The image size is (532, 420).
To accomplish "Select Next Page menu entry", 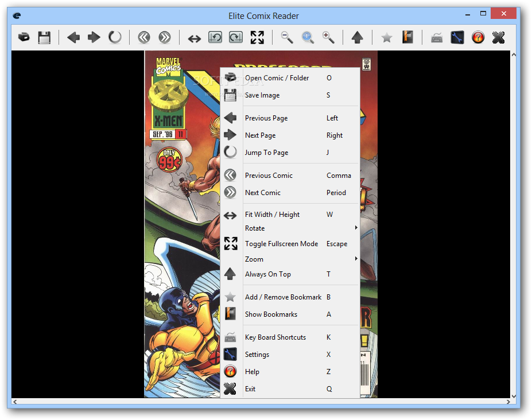I will tap(290, 135).
